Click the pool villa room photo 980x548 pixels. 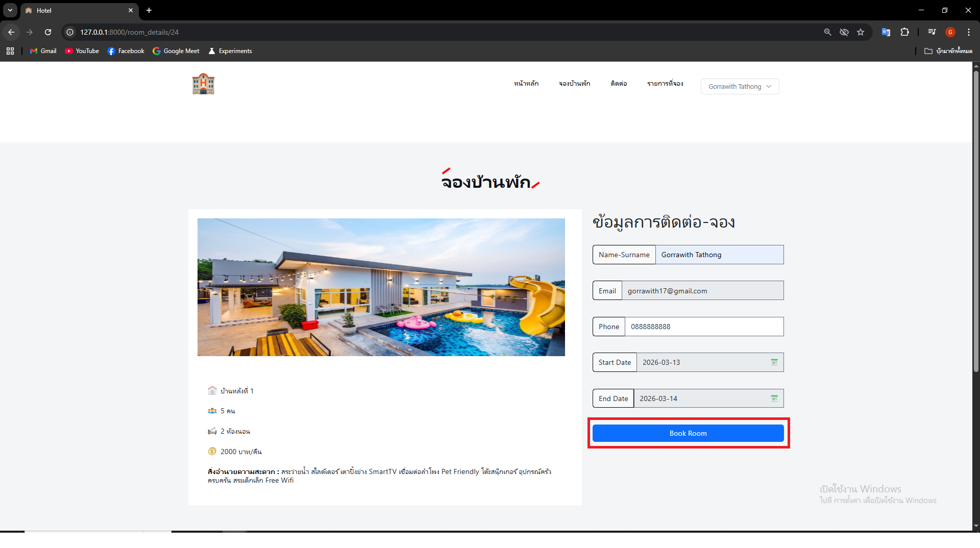381,287
